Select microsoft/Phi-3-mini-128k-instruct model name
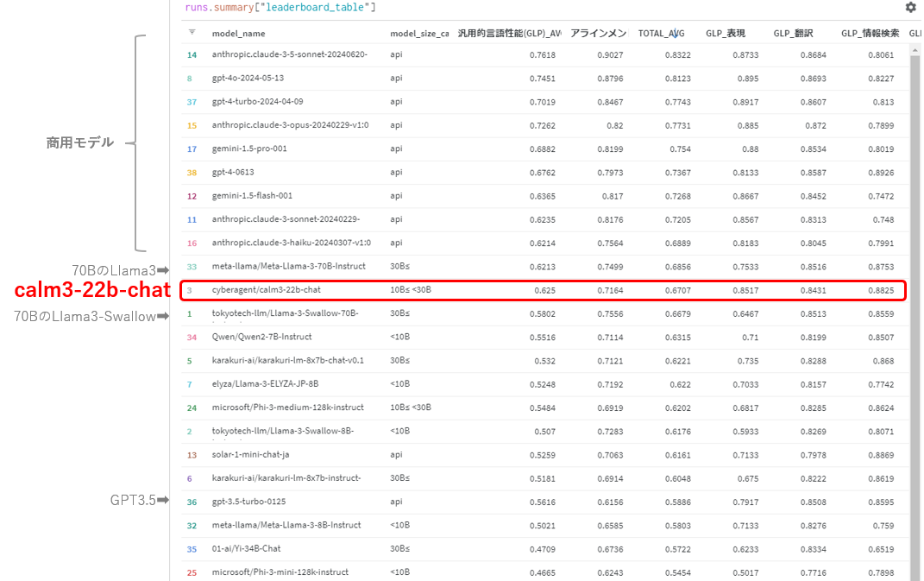 (x=280, y=572)
